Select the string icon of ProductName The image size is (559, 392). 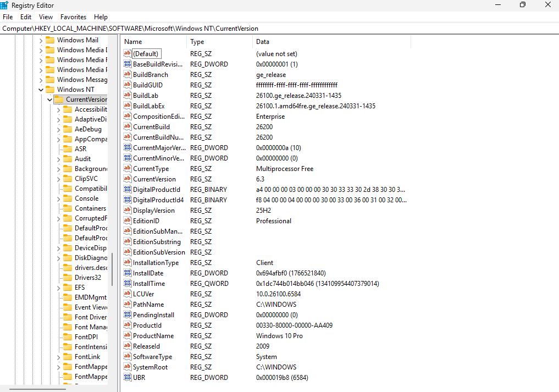(x=128, y=335)
